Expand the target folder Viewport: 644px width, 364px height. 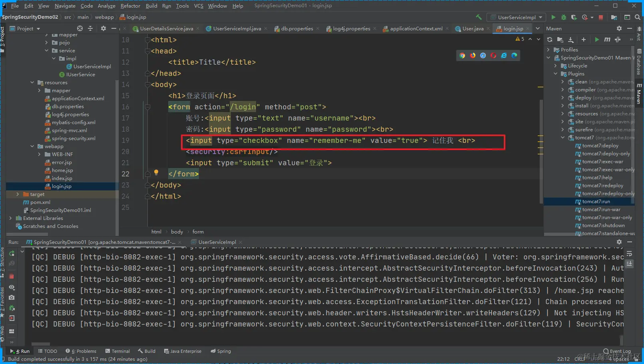coord(18,194)
